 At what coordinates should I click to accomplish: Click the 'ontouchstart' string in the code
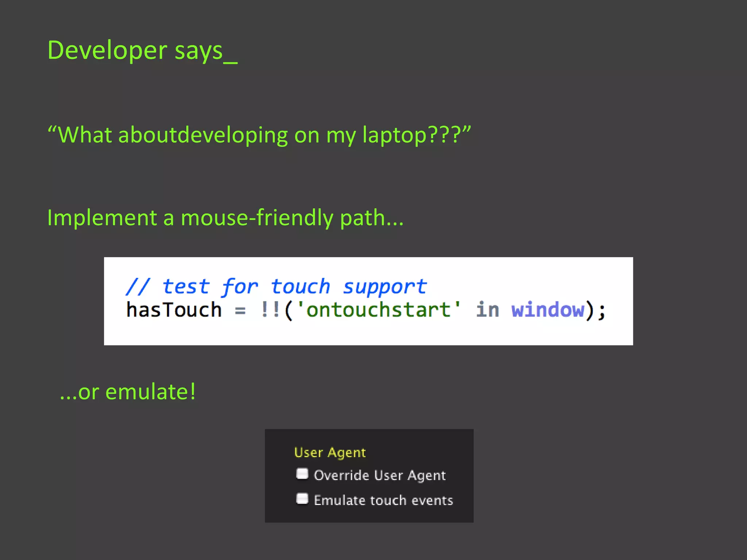pyautogui.click(x=379, y=310)
